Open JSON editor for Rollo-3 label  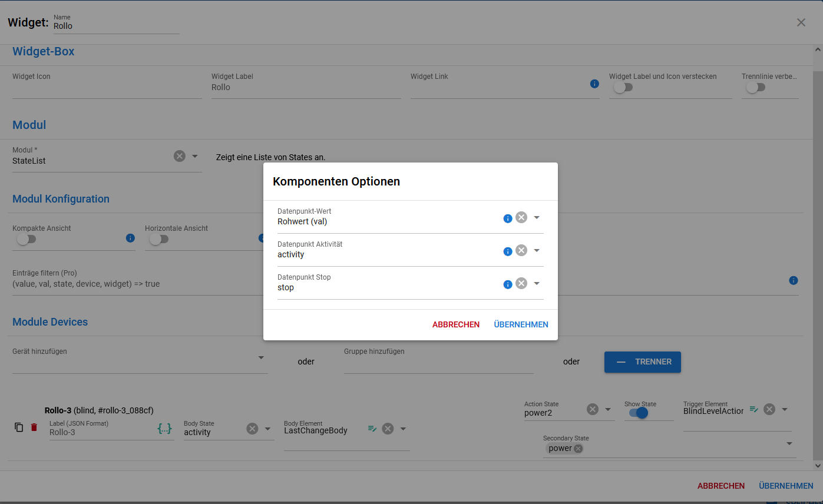pyautogui.click(x=165, y=429)
